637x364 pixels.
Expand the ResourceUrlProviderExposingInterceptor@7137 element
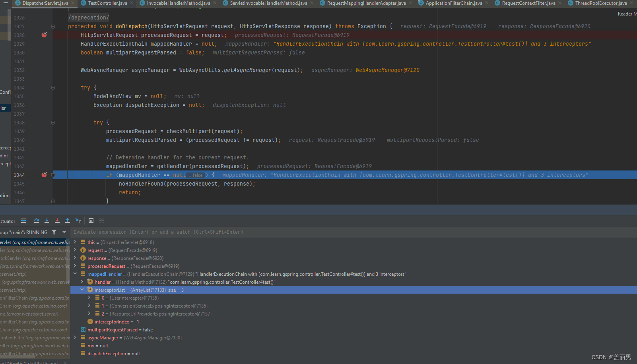pos(89,314)
